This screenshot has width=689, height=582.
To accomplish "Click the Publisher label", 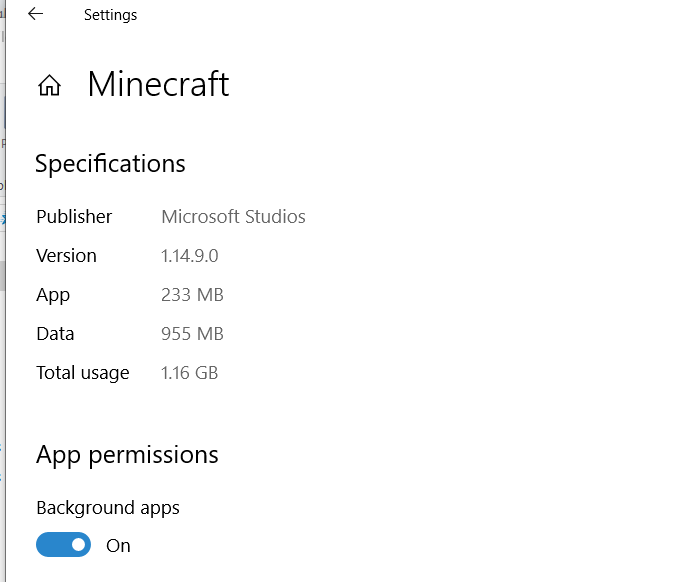I will pyautogui.click(x=74, y=217).
